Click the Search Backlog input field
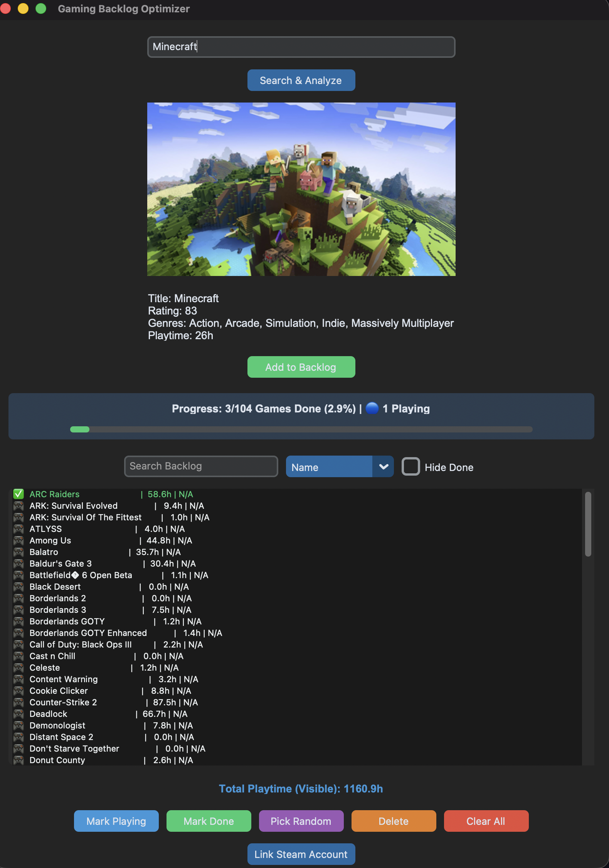The width and height of the screenshot is (609, 868). pyautogui.click(x=201, y=466)
